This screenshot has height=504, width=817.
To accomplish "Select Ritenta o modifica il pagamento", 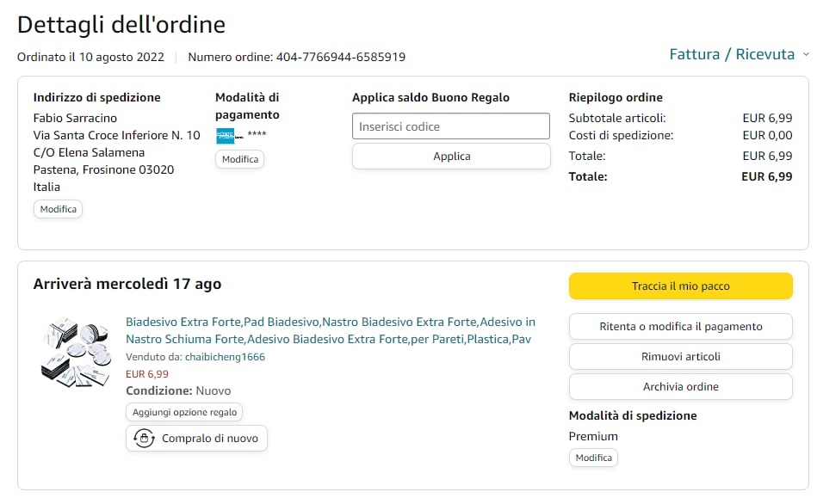I will [680, 327].
